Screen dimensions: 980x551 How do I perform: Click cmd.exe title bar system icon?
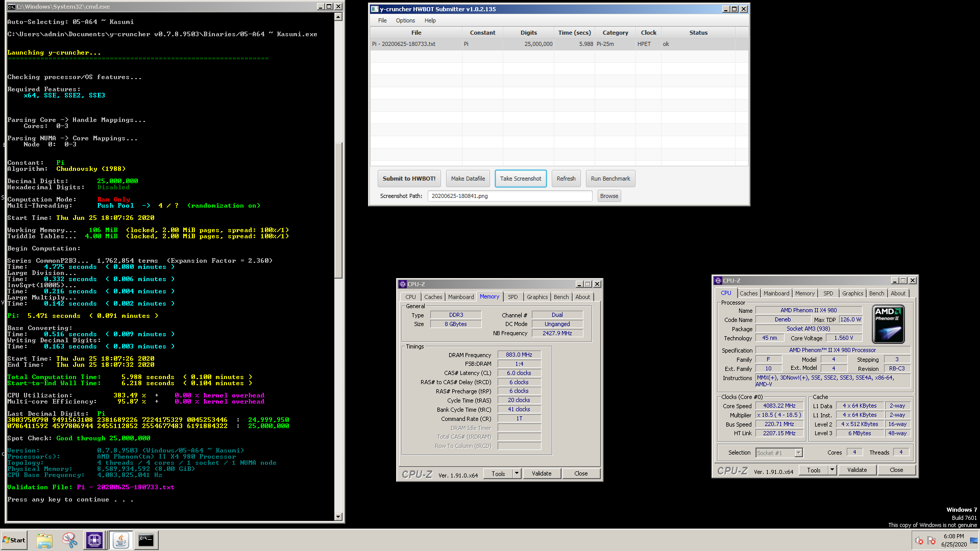coord(11,7)
